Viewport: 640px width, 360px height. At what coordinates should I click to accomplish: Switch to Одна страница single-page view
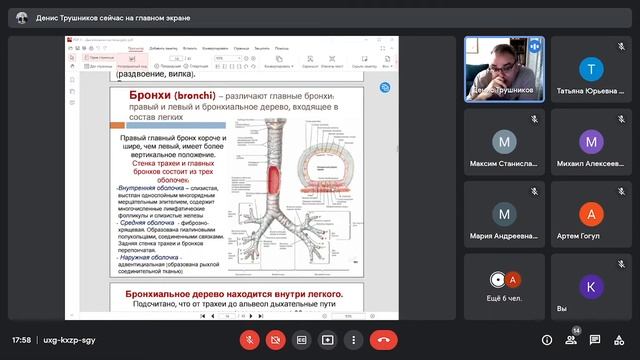tap(99, 58)
